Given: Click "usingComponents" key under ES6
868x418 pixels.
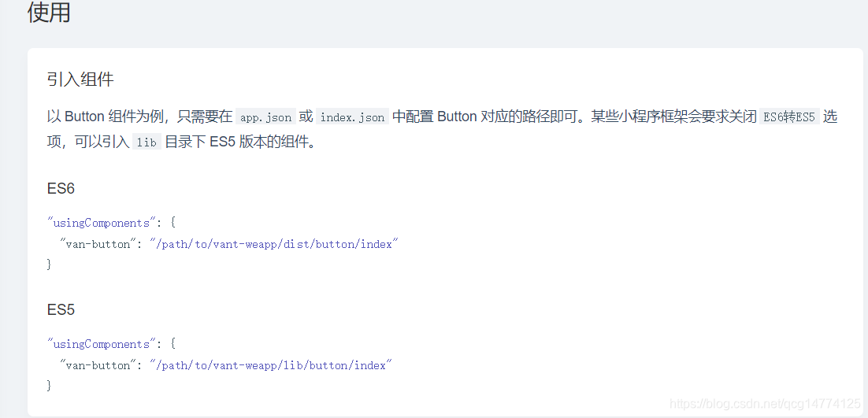Looking at the screenshot, I should click(x=102, y=224).
